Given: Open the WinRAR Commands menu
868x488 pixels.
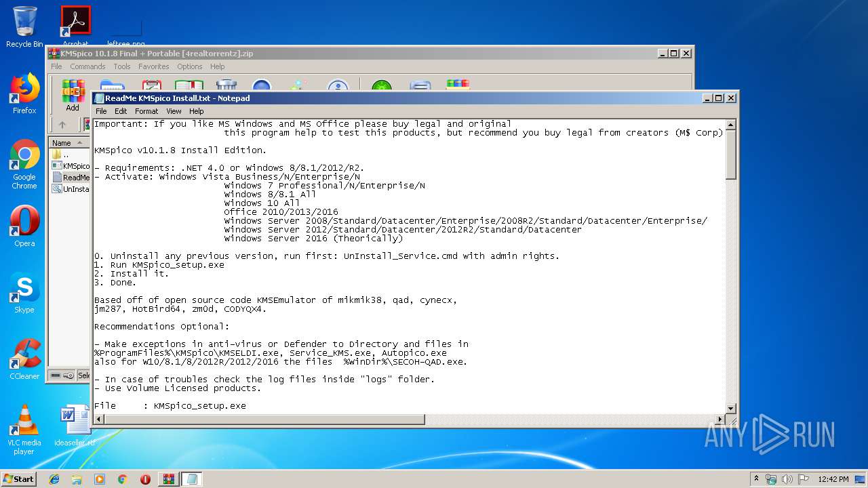Looking at the screenshot, I should [87, 66].
